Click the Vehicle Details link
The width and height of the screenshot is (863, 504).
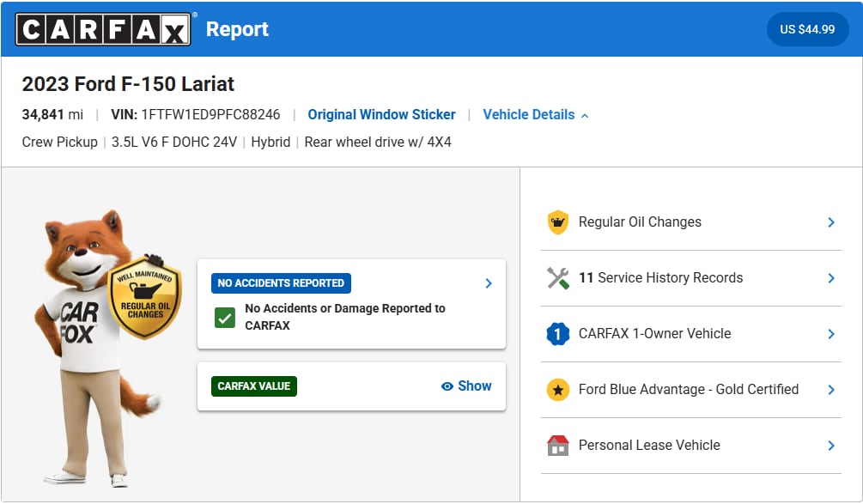(x=529, y=114)
